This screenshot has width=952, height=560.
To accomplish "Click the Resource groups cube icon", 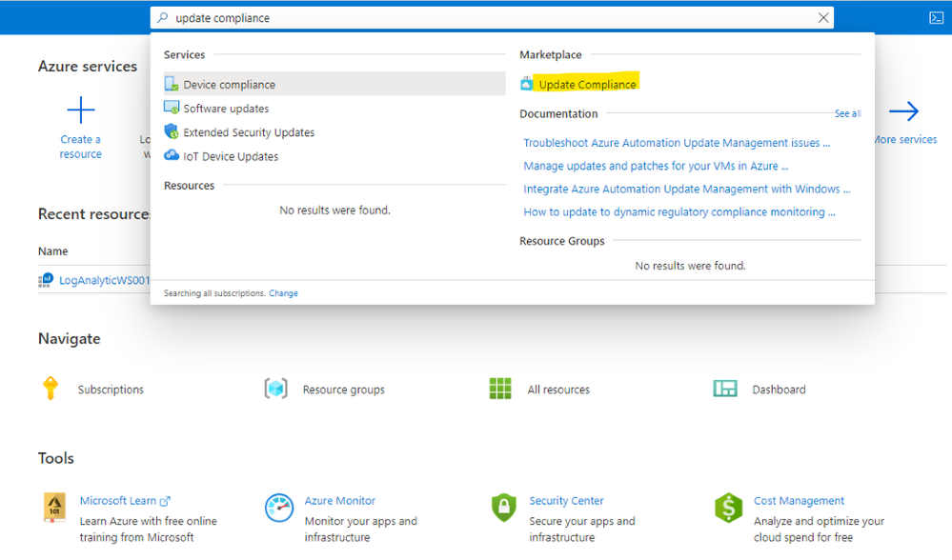I will tap(275, 389).
